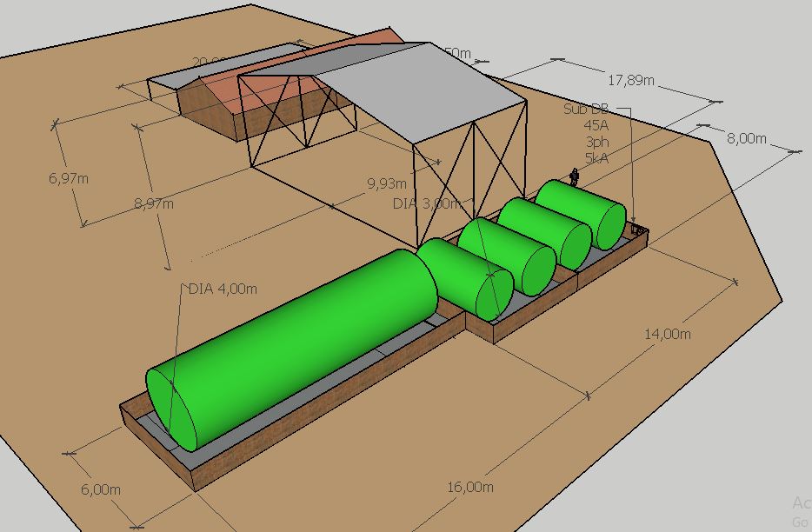Click the 14,00m dimension label
Image resolution: width=812 pixels, height=532 pixels.
click(667, 334)
